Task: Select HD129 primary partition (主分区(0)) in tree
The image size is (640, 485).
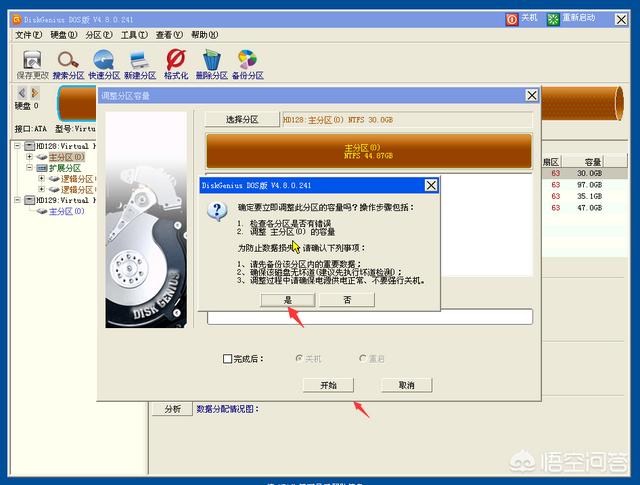Action: 67,211
